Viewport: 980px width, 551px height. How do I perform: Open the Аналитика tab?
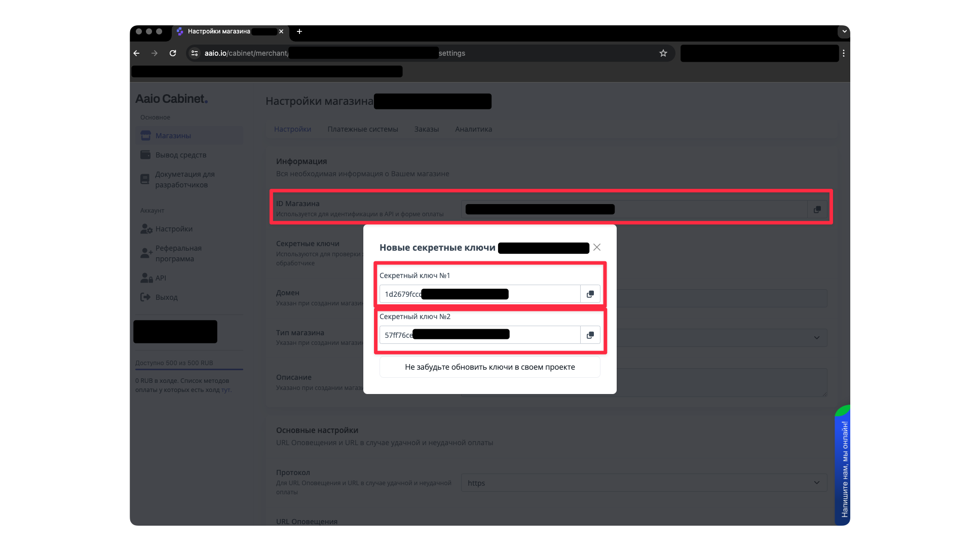pos(473,129)
